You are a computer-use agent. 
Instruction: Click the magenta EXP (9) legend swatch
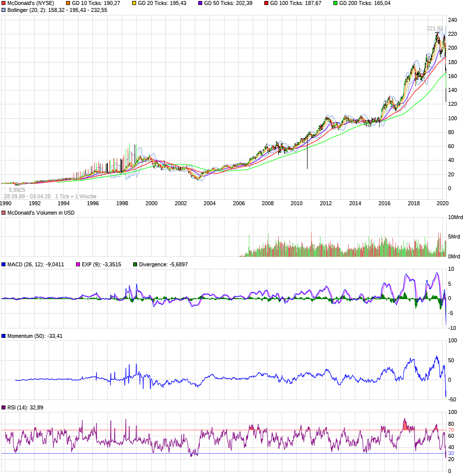click(x=78, y=264)
